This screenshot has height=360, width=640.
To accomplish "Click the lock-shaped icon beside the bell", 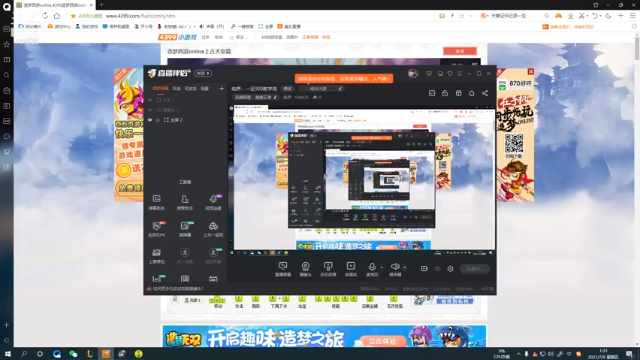I will tap(445, 93).
